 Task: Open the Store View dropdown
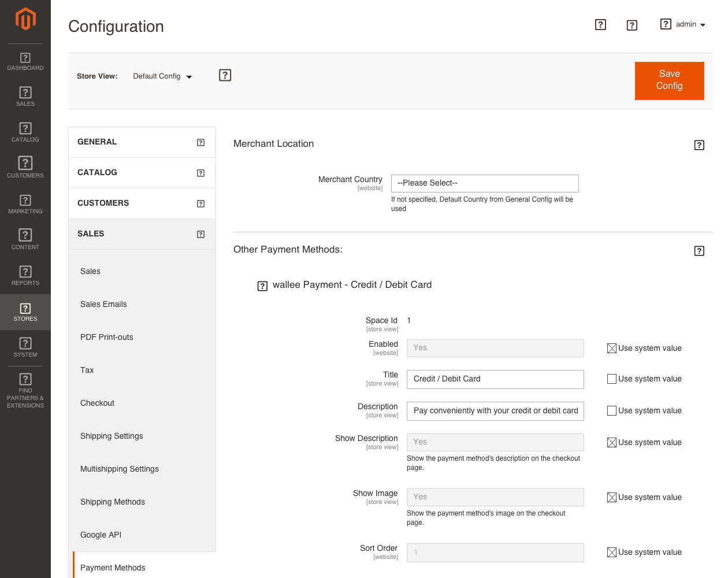click(162, 76)
